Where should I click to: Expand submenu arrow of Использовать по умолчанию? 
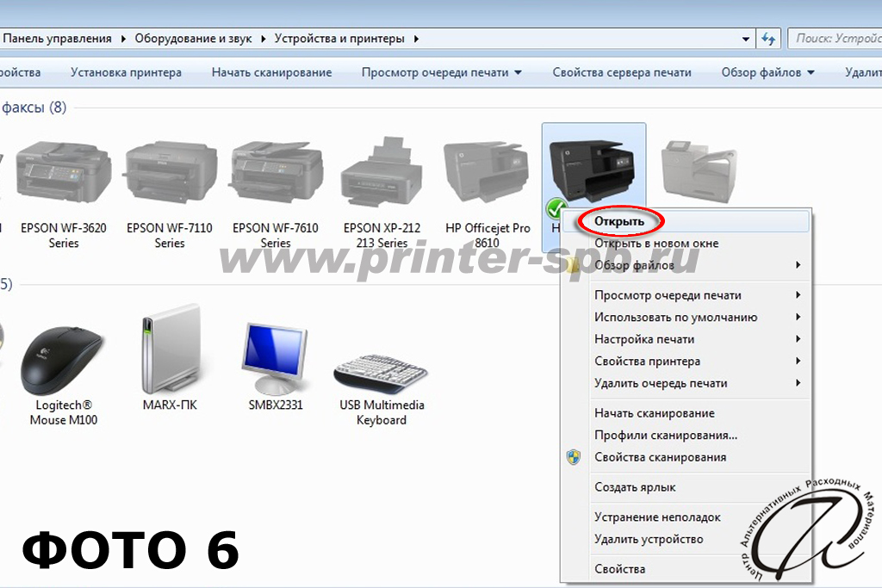[798, 317]
